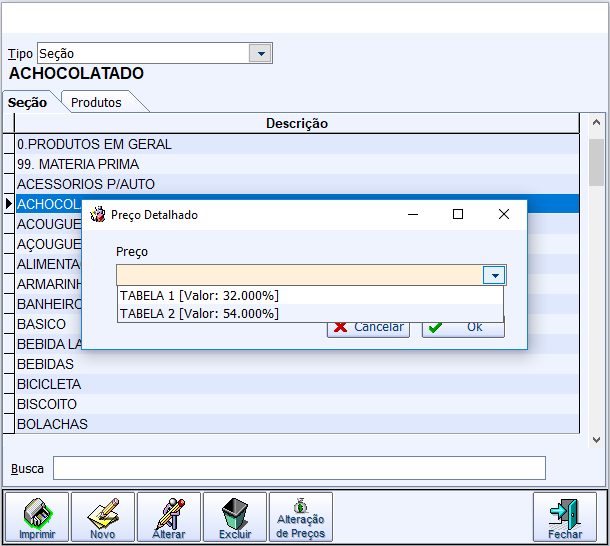Open the Tipo Seção dropdown
Image resolution: width=610 pixels, height=546 pixels.
(x=261, y=53)
